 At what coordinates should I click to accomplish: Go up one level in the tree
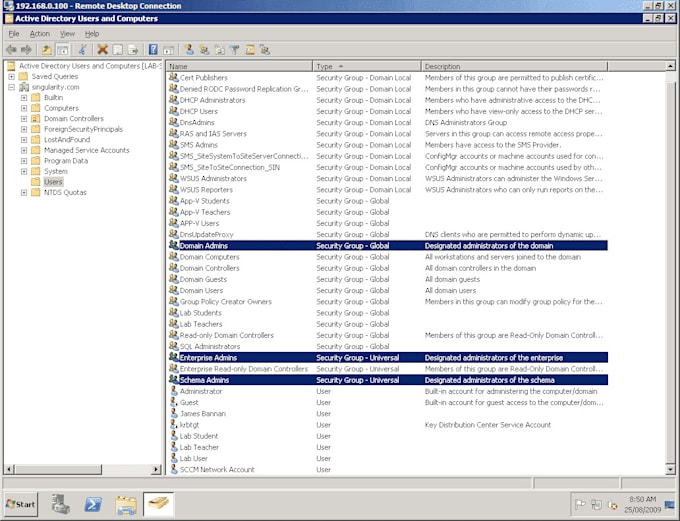(46, 50)
